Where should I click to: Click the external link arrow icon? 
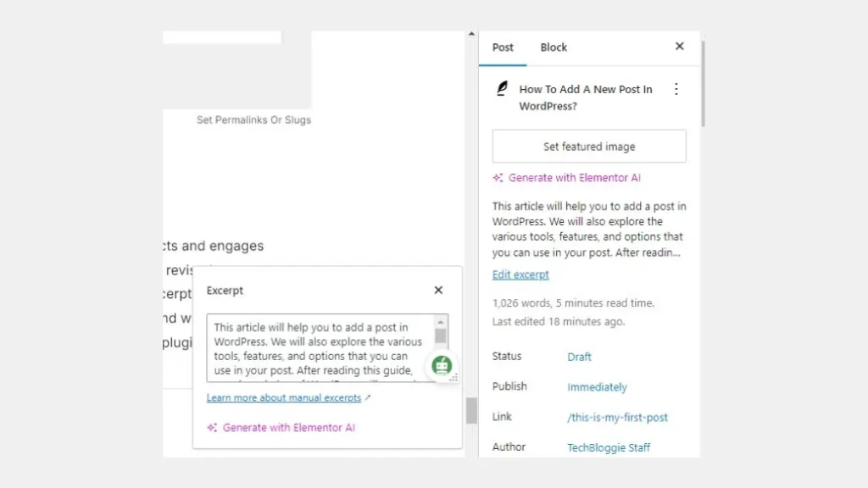tap(368, 397)
